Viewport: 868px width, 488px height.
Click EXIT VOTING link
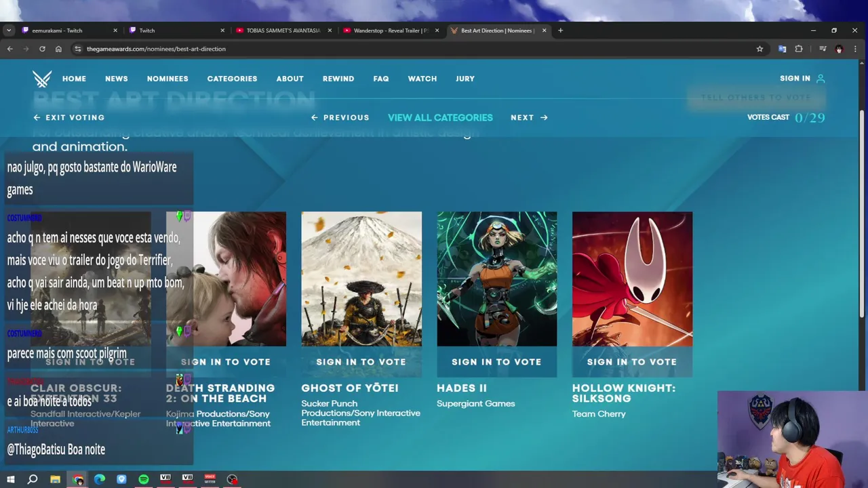point(69,117)
